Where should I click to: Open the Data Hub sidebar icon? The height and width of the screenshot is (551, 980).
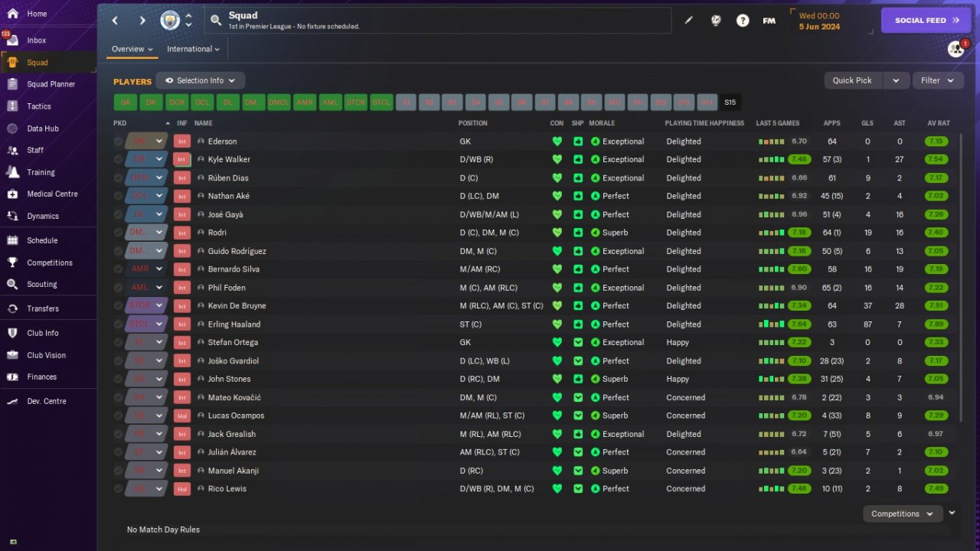(x=12, y=129)
